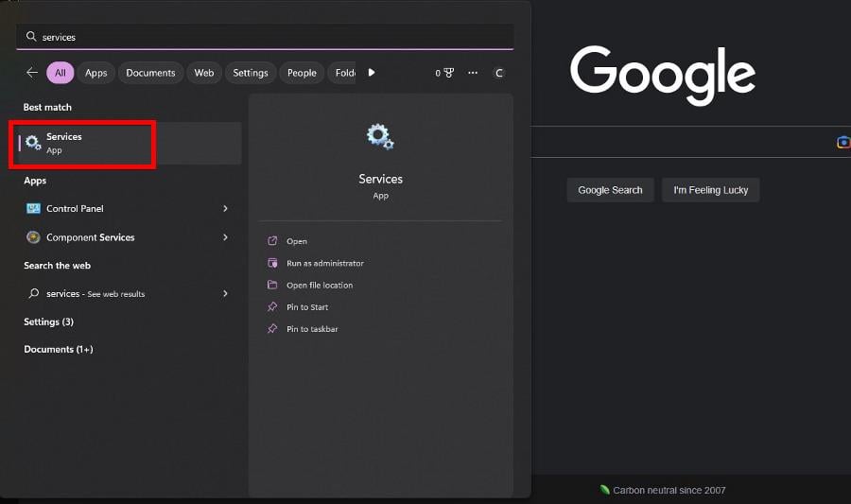
Task: Click the Pin to Start pin icon
Action: point(272,307)
